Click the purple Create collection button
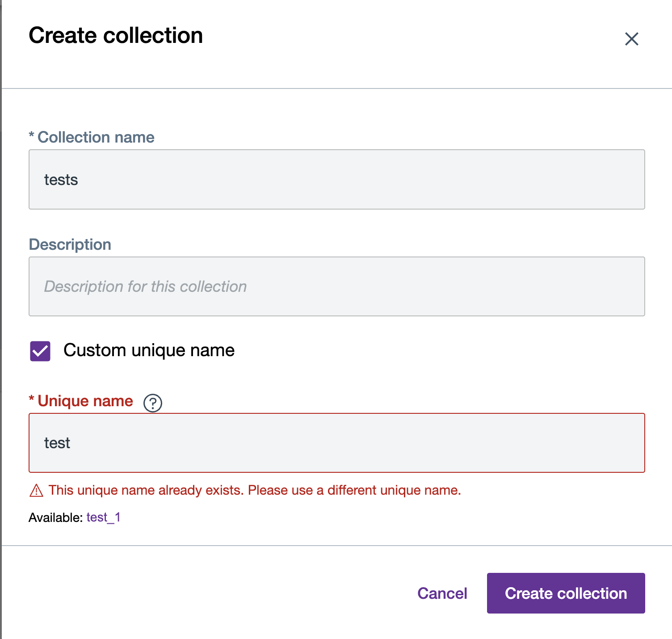 coord(566,593)
